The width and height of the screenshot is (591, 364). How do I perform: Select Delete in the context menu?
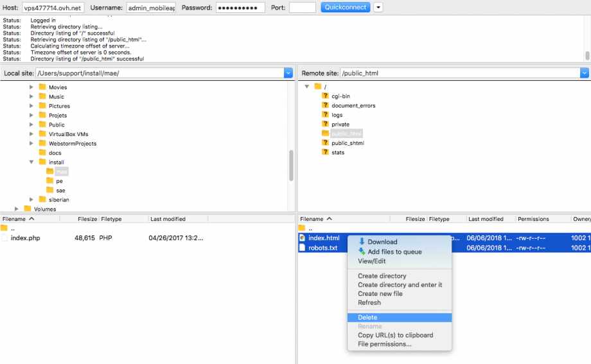tap(367, 317)
